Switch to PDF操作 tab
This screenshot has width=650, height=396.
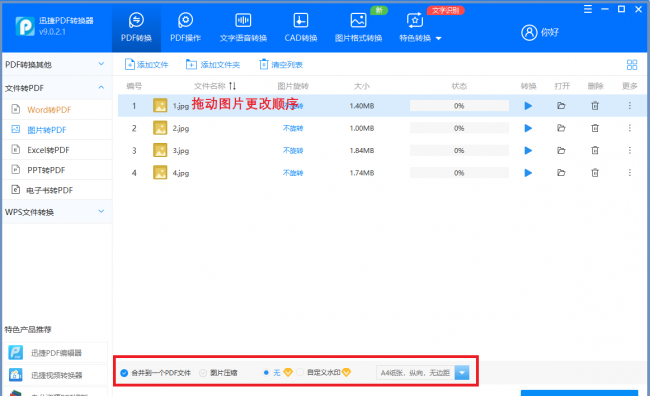(x=185, y=28)
